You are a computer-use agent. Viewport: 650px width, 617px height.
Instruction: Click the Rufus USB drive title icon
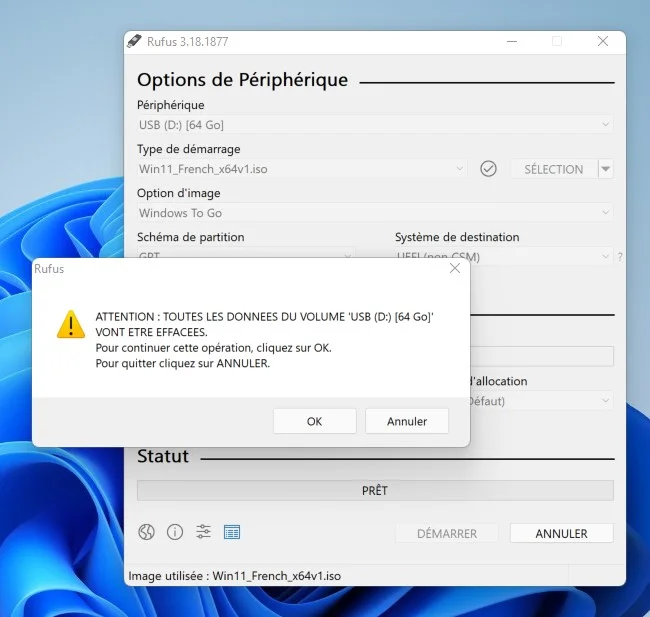pyautogui.click(x=134, y=41)
